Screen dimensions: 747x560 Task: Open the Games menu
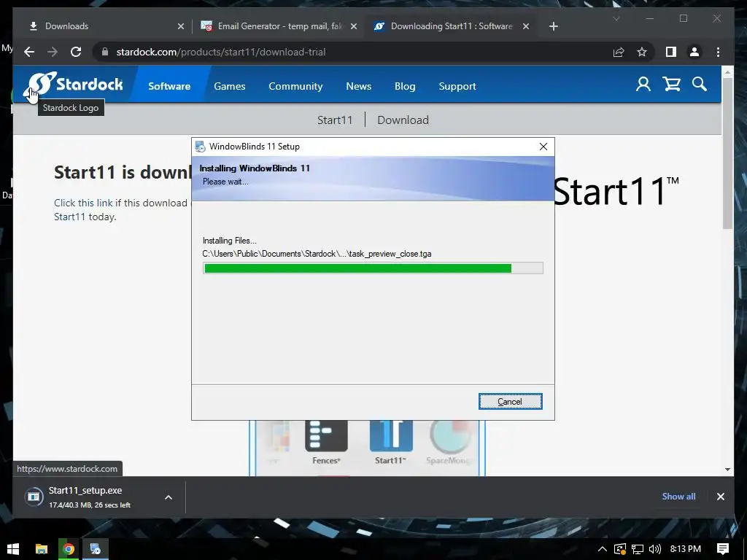(230, 86)
